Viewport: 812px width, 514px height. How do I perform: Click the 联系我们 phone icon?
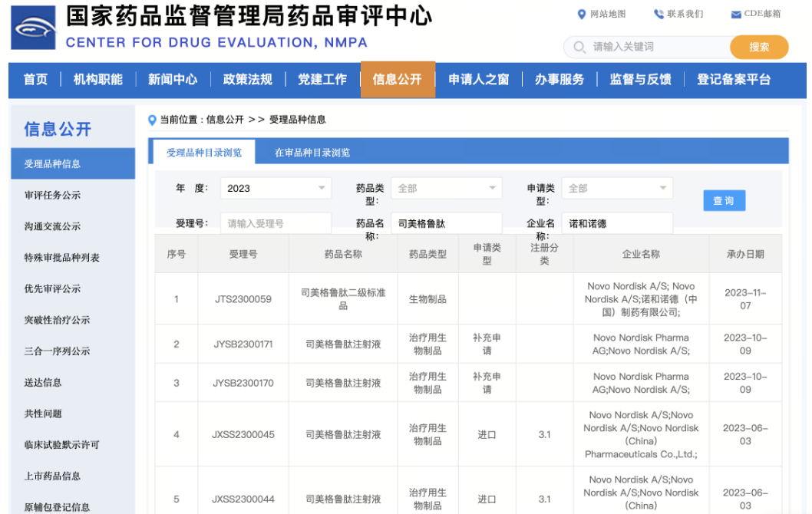[659, 14]
